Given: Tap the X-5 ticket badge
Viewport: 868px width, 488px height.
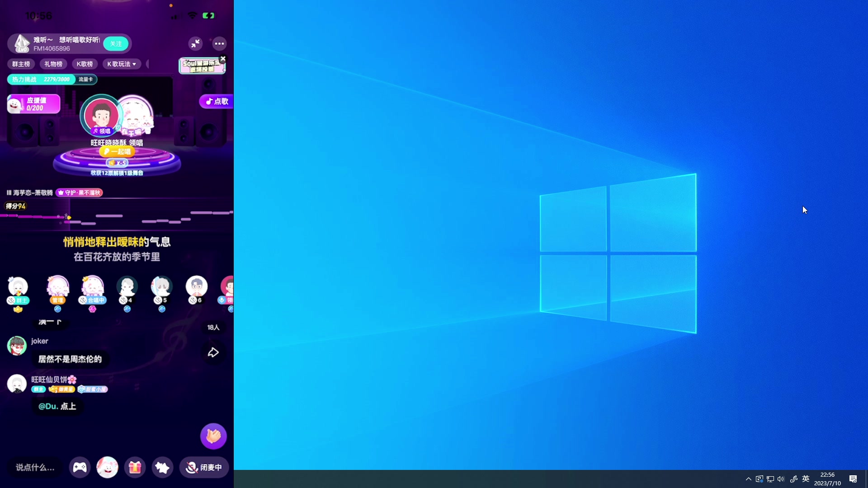Looking at the screenshot, I should coord(117,163).
